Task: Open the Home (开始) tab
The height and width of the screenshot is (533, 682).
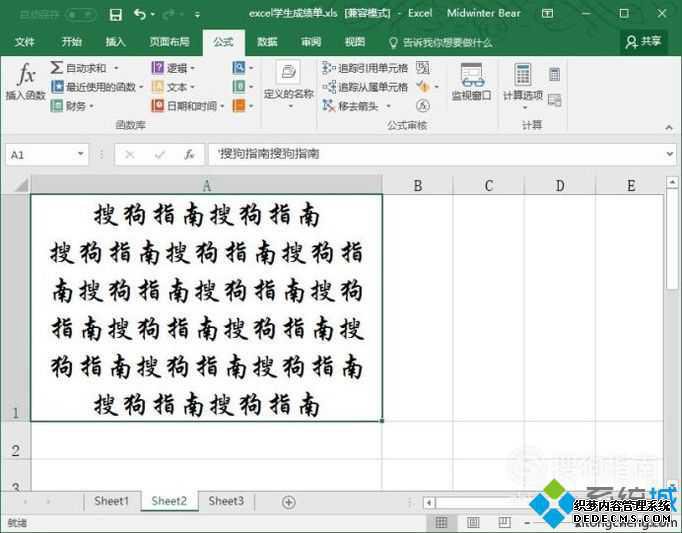Action: [x=71, y=42]
